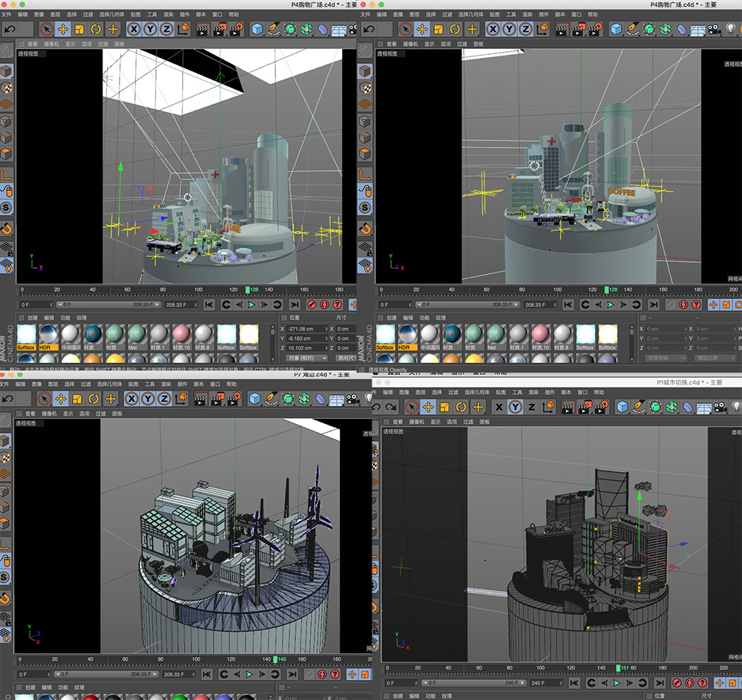Viewport: 742px width, 700px height.
Task: Open render settings in P7海边 window
Action: point(234,399)
